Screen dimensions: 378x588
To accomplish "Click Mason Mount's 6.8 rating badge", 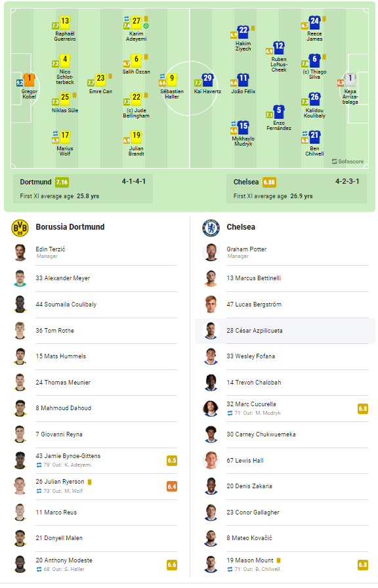I will [363, 565].
